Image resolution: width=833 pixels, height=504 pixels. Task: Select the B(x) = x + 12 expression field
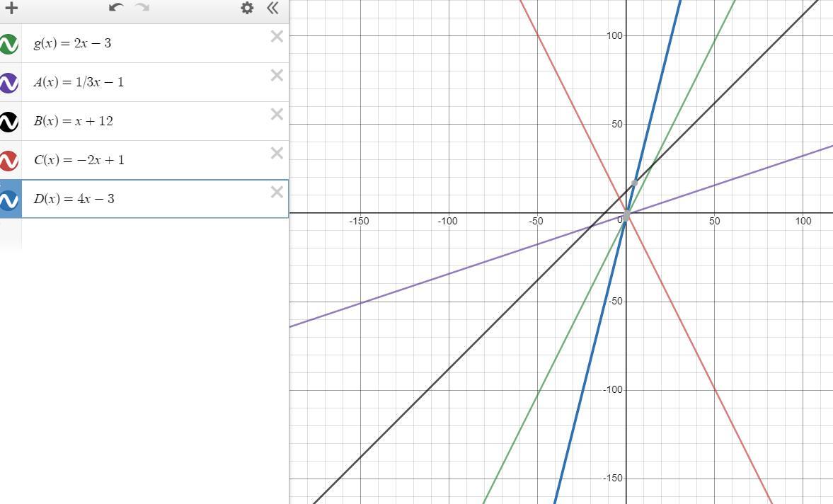[x=154, y=121]
